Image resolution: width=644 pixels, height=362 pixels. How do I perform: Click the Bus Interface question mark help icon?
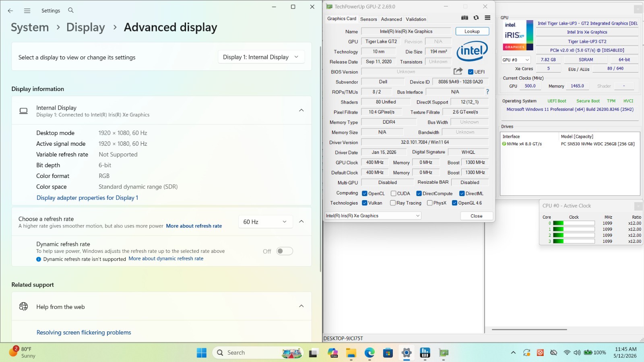[x=487, y=92]
